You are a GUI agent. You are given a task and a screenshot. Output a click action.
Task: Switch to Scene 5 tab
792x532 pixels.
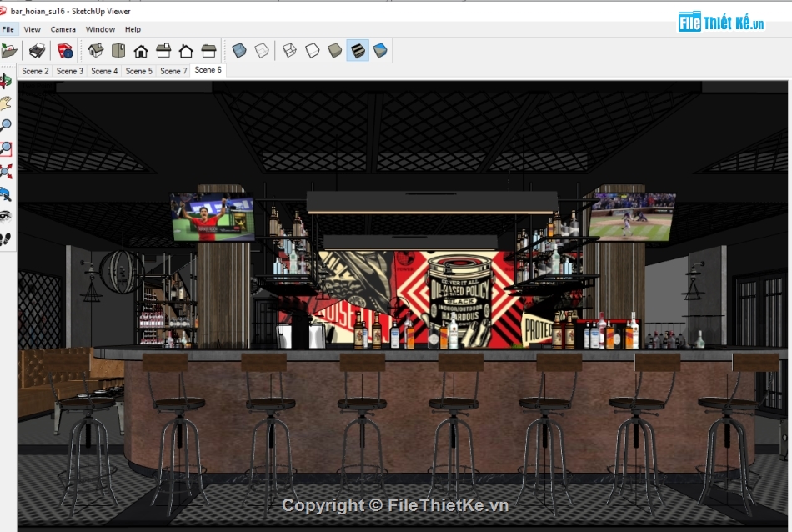coord(139,71)
